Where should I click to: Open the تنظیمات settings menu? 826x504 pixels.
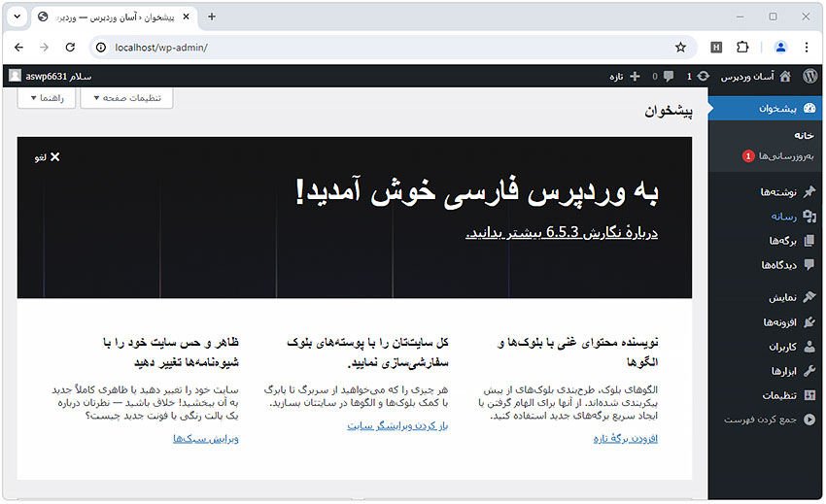coord(766,395)
